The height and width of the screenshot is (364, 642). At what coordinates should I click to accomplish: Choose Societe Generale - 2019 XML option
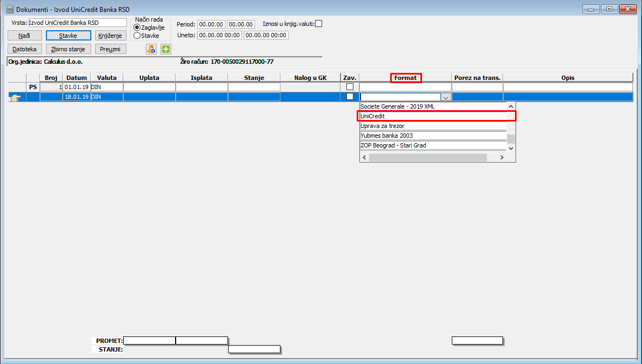(x=433, y=106)
